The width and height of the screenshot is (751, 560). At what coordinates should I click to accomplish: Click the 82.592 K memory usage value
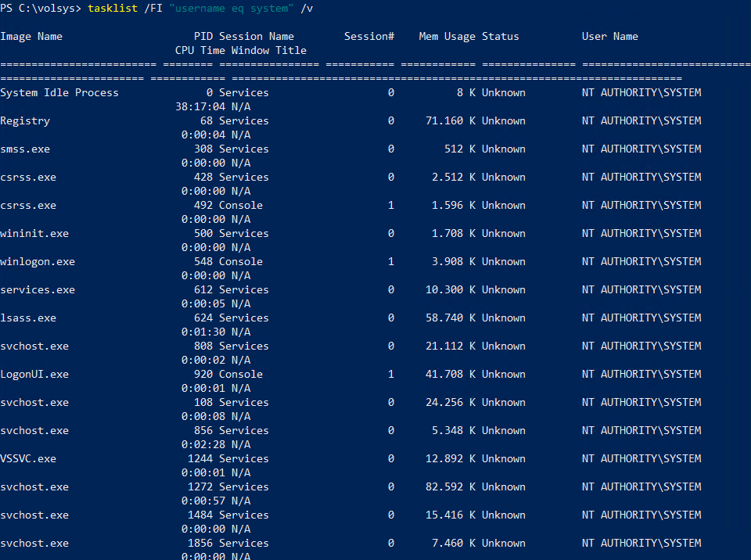point(451,487)
